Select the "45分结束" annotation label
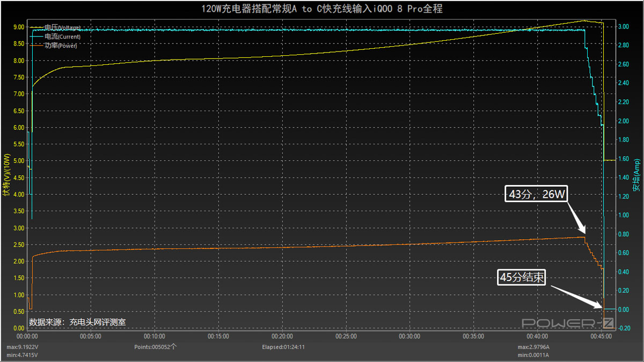 point(522,277)
